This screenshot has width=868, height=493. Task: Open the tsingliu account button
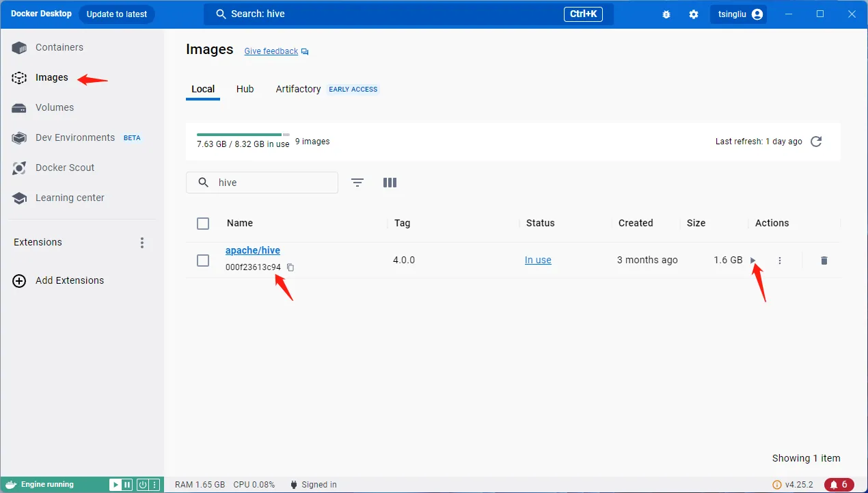pyautogui.click(x=739, y=14)
